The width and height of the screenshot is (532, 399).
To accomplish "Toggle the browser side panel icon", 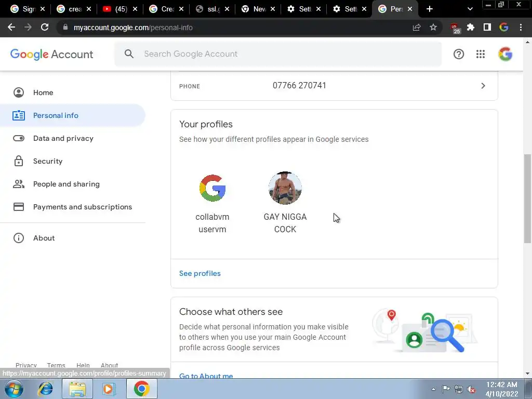I will click(x=487, y=27).
